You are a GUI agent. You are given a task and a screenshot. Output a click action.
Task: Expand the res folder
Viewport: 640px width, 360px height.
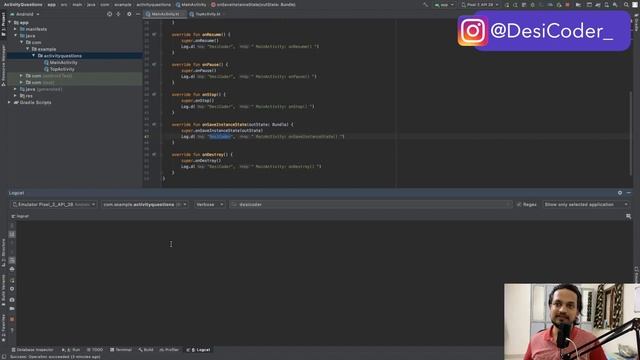16,96
